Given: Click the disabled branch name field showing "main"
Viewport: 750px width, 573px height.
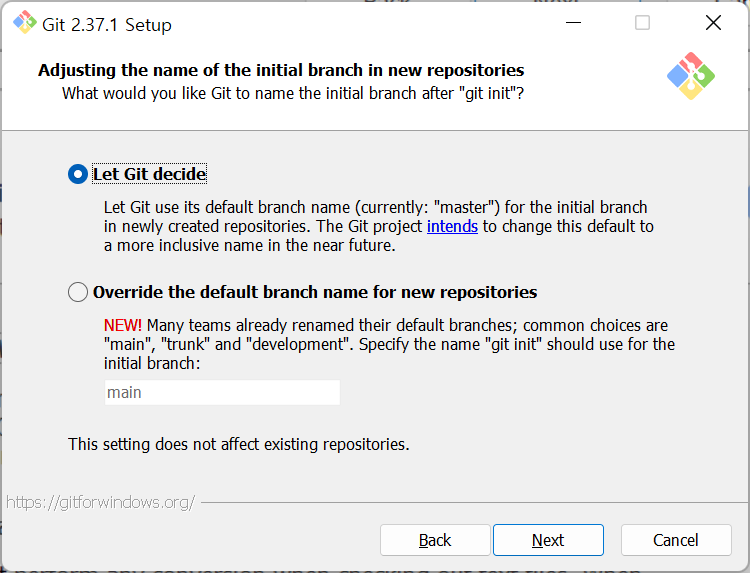Looking at the screenshot, I should point(222,392).
